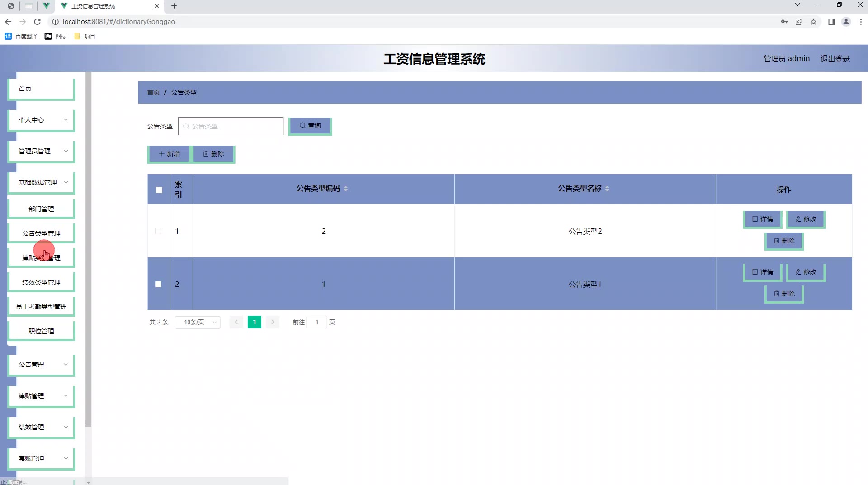Open the browser profile avatar

tap(846, 22)
